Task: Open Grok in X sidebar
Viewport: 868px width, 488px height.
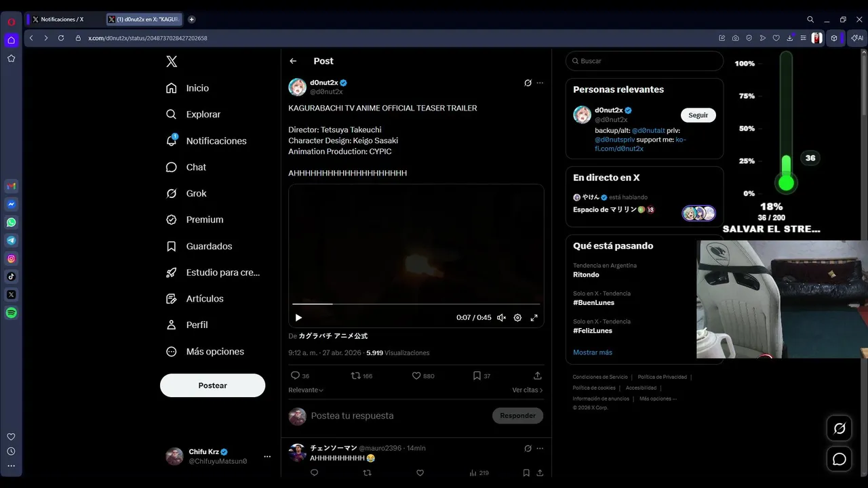Action: coord(186,193)
